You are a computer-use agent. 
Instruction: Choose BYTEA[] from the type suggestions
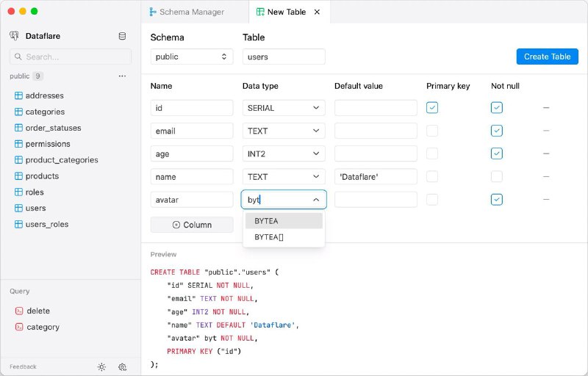(269, 237)
